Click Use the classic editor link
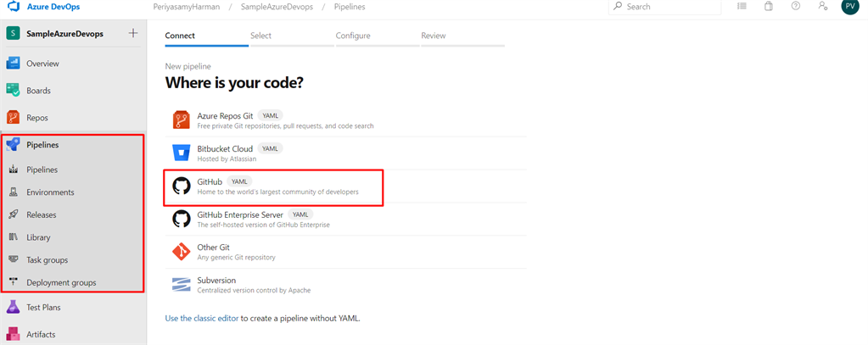The height and width of the screenshot is (345, 868). tap(202, 319)
